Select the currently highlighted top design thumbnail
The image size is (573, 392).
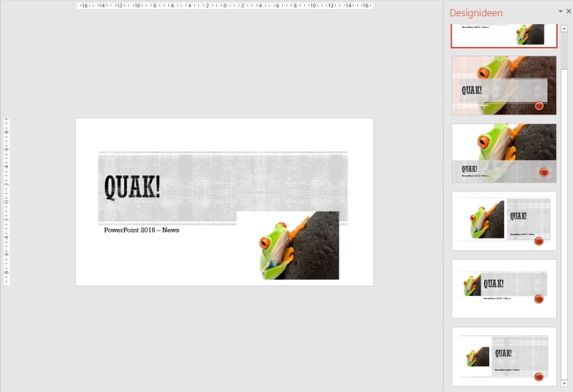(504, 36)
